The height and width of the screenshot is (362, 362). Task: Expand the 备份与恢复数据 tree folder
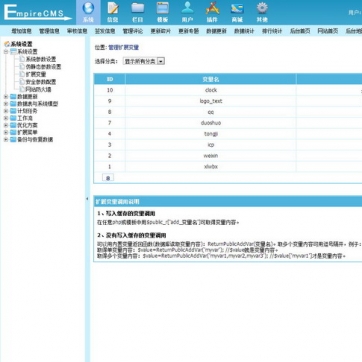coord(6,140)
